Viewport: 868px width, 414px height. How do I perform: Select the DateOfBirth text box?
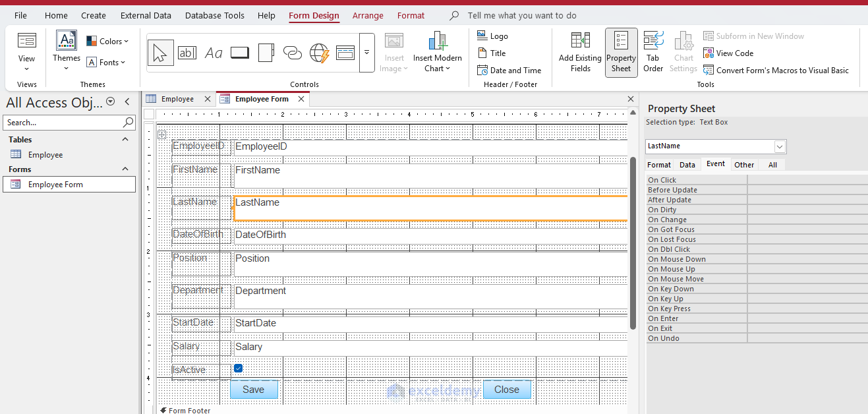tap(431, 235)
